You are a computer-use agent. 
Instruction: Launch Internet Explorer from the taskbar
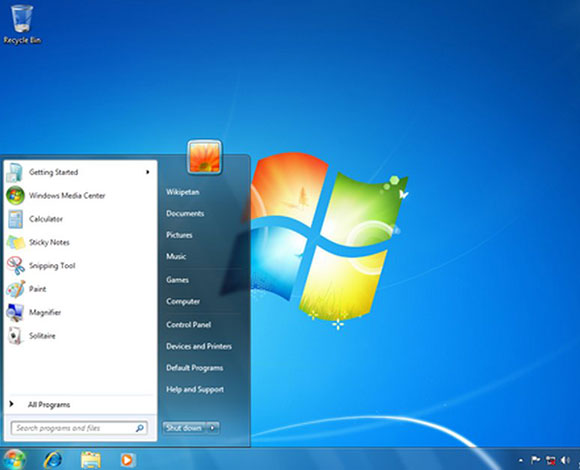tap(53, 460)
